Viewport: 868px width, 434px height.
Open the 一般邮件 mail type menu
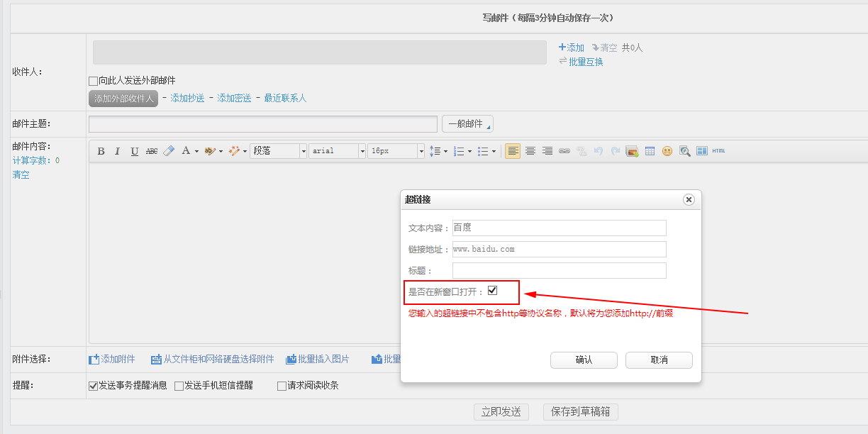coord(467,124)
